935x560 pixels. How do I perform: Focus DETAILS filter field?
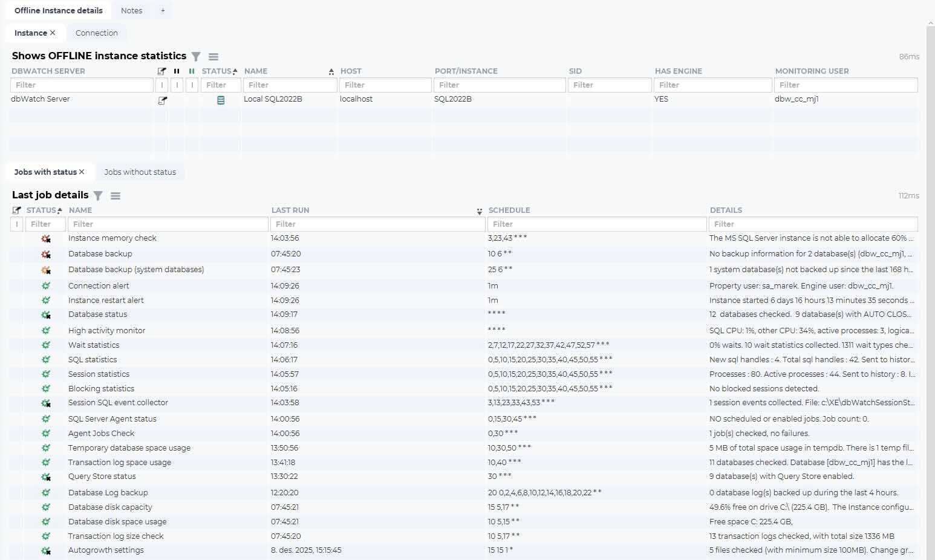point(813,224)
